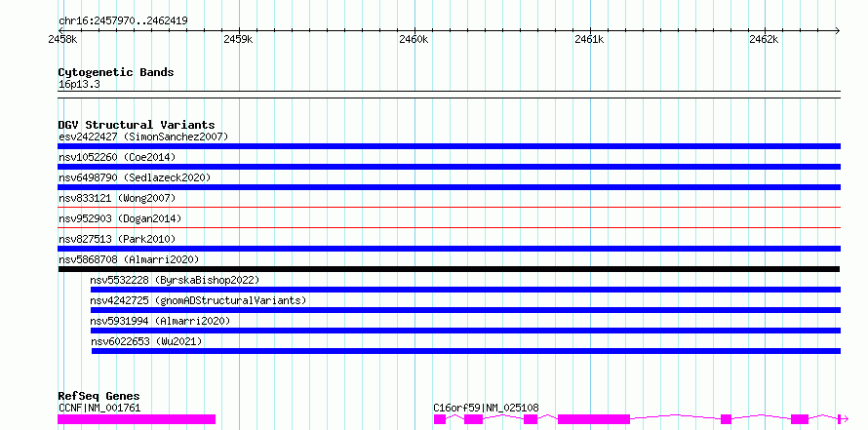Click the thin red line under nsv833121
This screenshot has width=868, height=430.
(449, 207)
